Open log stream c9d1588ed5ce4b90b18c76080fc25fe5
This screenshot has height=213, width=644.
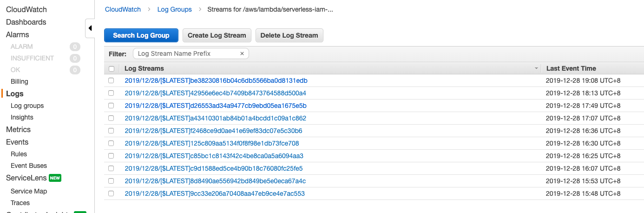click(214, 168)
